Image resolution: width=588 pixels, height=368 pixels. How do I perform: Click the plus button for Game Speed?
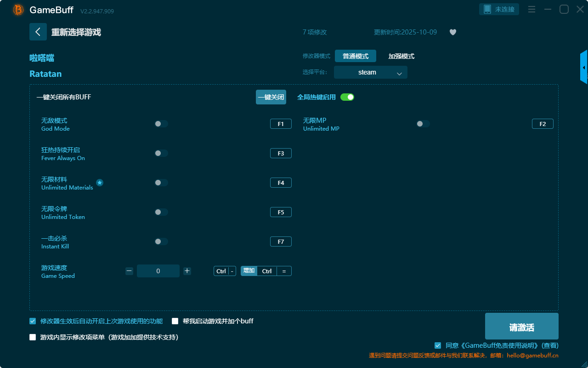(x=187, y=271)
